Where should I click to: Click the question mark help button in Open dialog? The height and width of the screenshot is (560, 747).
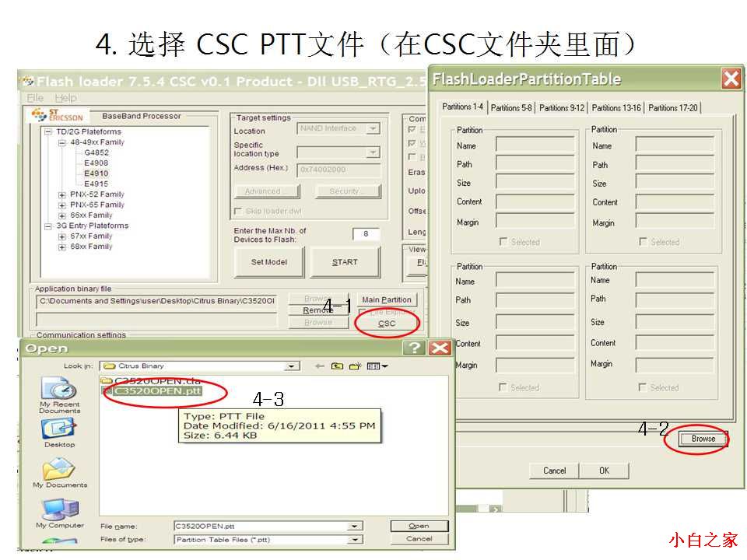click(x=414, y=348)
